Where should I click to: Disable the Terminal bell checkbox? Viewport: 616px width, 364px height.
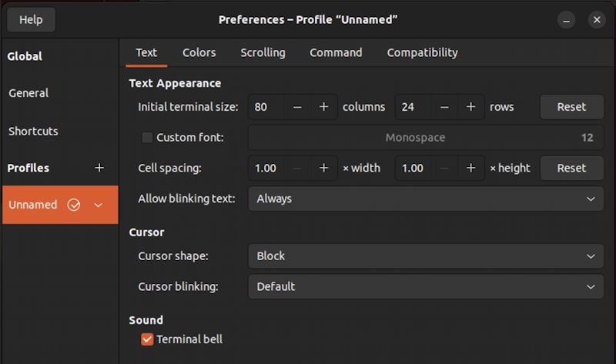147,339
